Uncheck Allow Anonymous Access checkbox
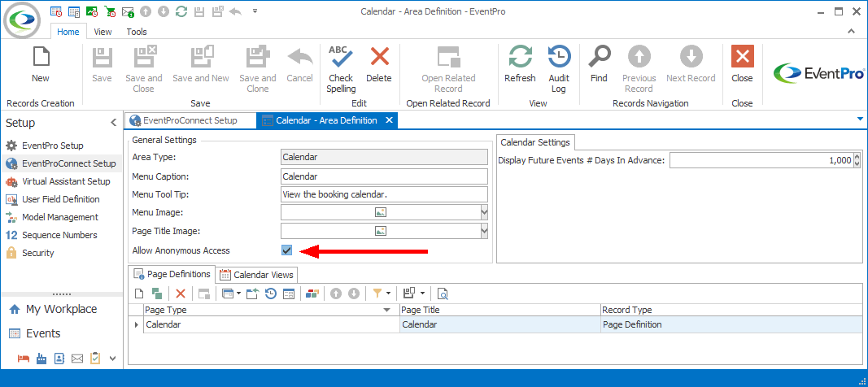 286,250
